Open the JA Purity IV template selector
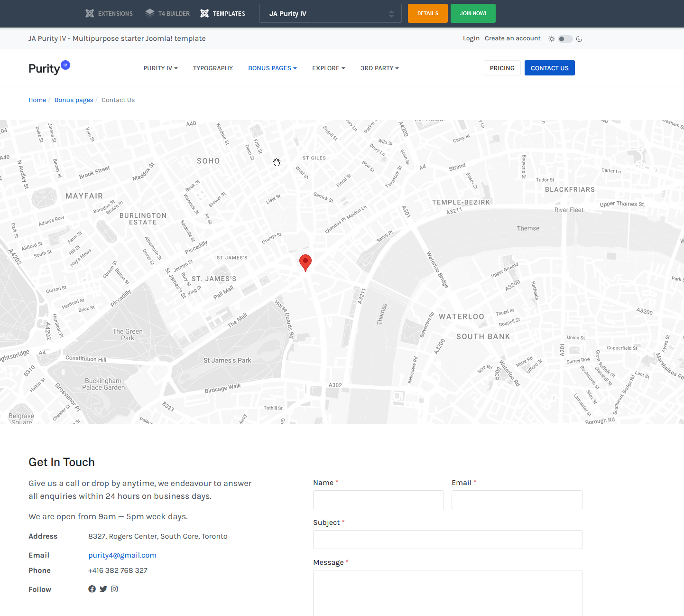Screen dimensions: 684x616 (x=330, y=14)
